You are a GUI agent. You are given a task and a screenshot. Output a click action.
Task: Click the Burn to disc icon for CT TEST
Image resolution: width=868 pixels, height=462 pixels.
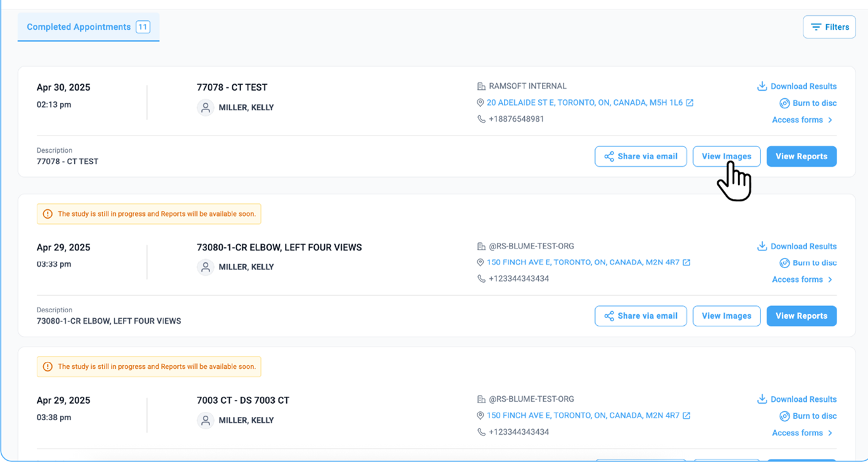784,103
